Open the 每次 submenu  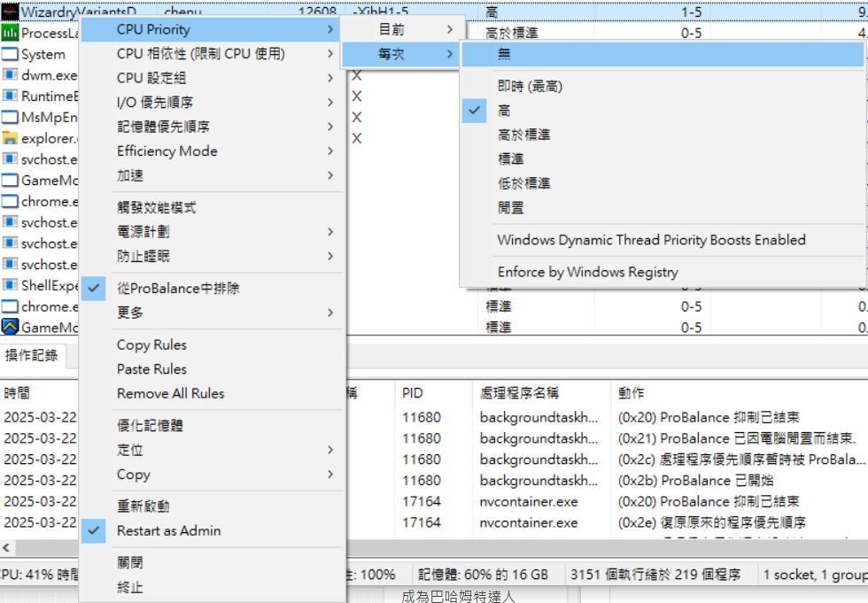pyautogui.click(x=400, y=54)
